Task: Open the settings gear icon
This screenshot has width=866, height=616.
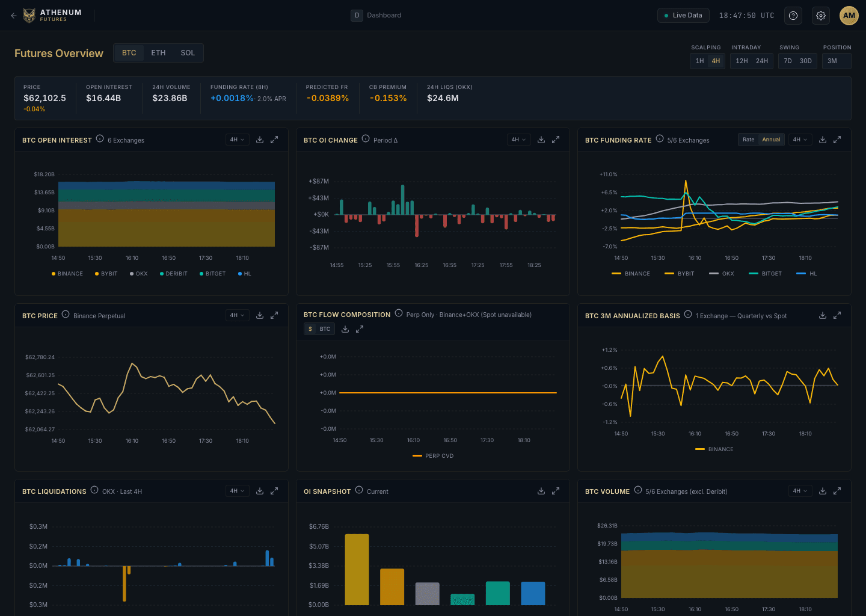Action: click(x=821, y=16)
